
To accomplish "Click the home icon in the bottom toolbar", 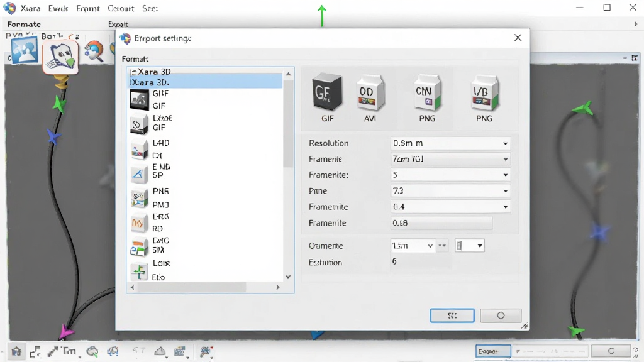I will [x=16, y=351].
